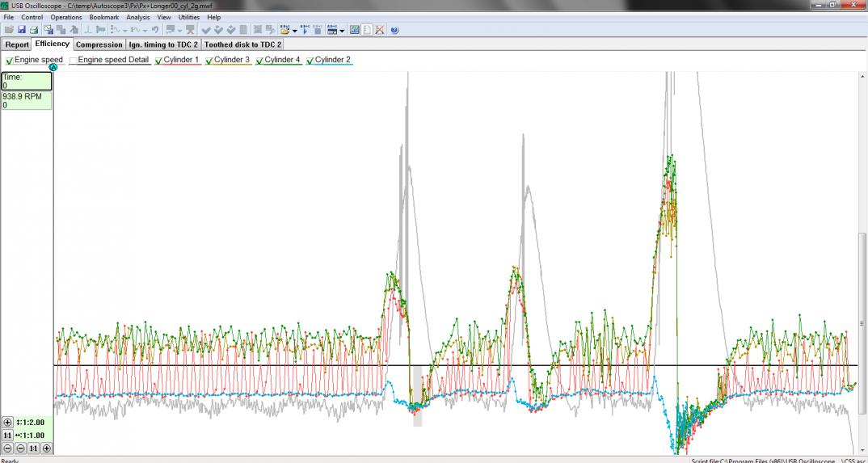
Task: Click the save floppy disk icon
Action: 22,30
